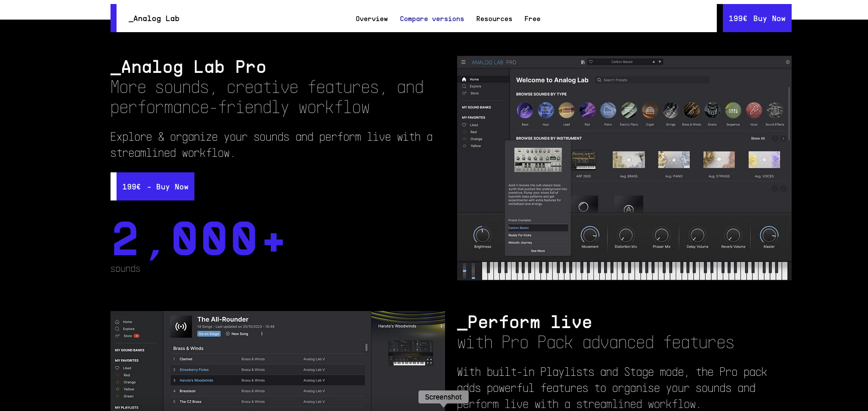This screenshot has height=411, width=868.
Task: Open the Aug. VOICES instrument thumbnail
Action: pos(764,160)
